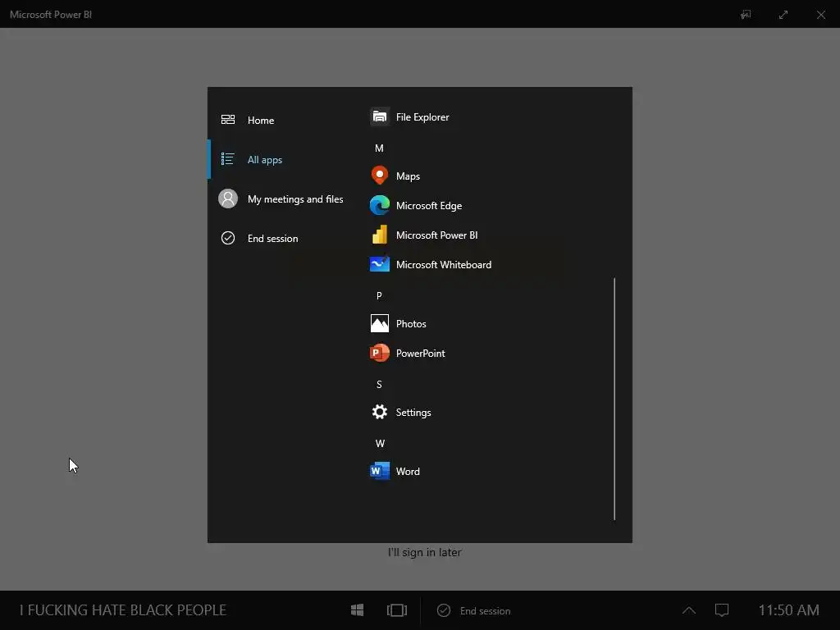This screenshot has height=630, width=840.
Task: Click the user avatar icon
Action: [228, 199]
